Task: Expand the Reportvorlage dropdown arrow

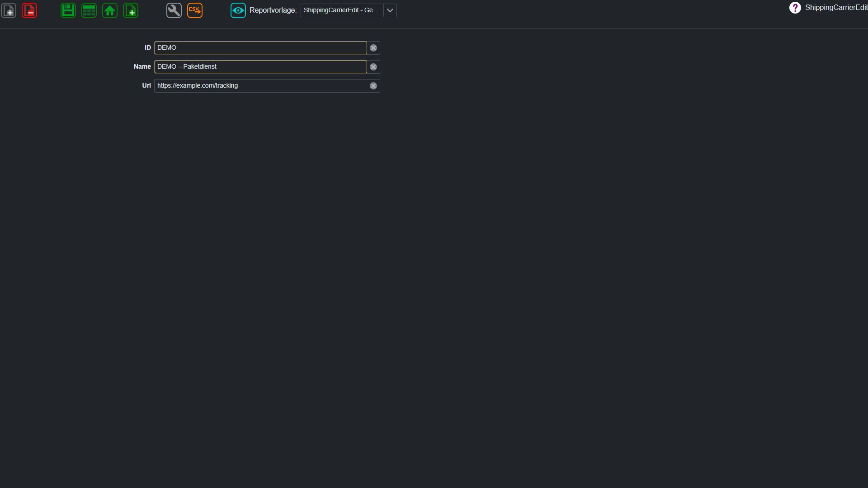Action: pos(390,10)
